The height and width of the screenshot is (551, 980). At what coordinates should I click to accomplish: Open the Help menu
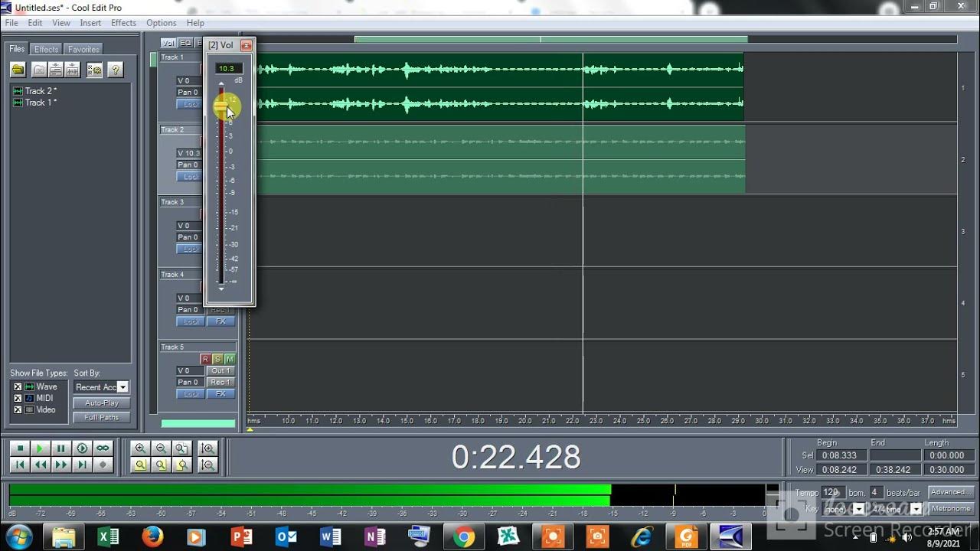(x=195, y=23)
